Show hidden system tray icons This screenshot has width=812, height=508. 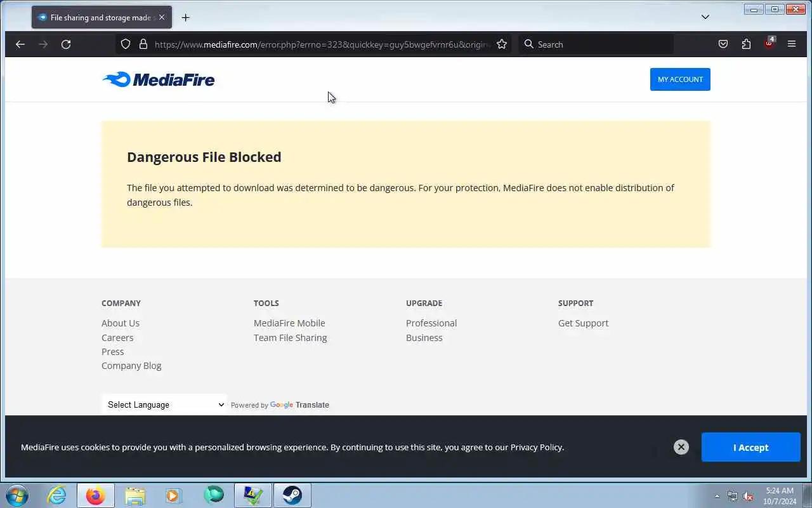coord(717,496)
